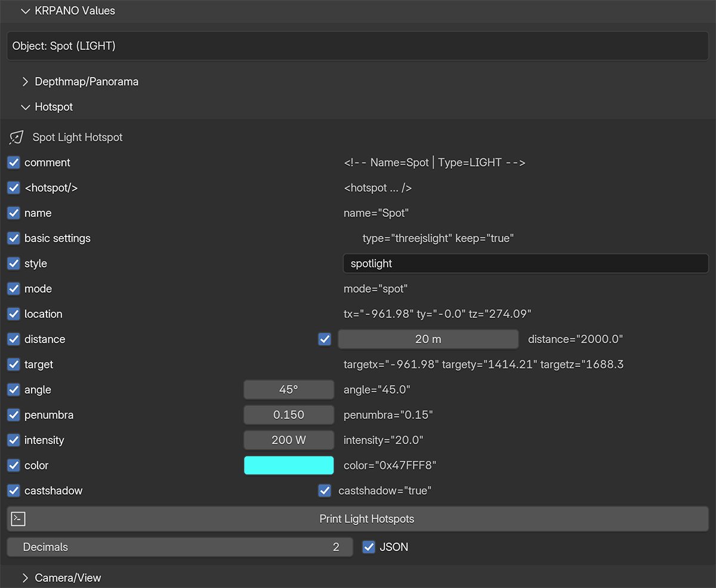716x588 pixels.
Task: Toggle the JSON checkbox
Action: tap(369, 547)
